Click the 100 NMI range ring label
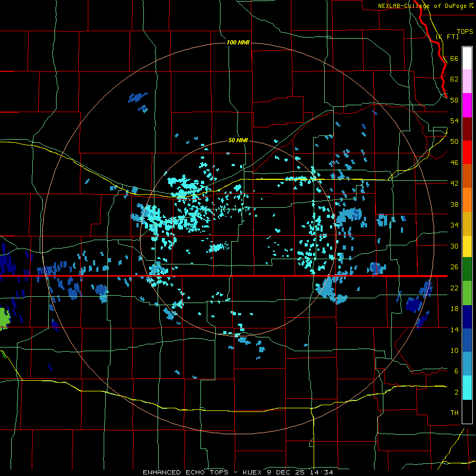The height and width of the screenshot is (476, 476). [239, 42]
